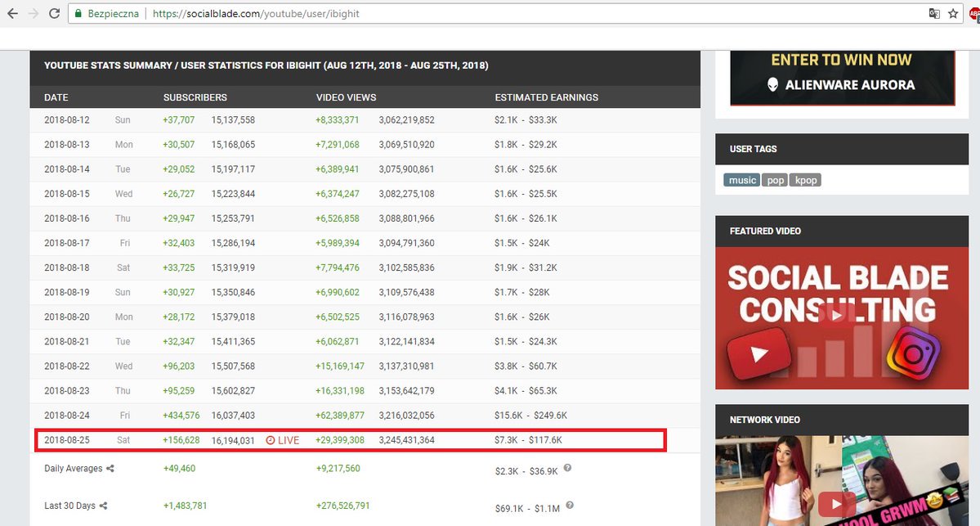Click daily average views +9,217,560
The width and height of the screenshot is (980, 526).
pyautogui.click(x=338, y=469)
